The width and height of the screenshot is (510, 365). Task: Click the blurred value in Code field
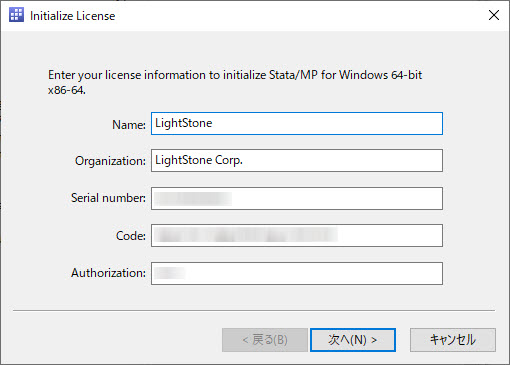point(247,235)
